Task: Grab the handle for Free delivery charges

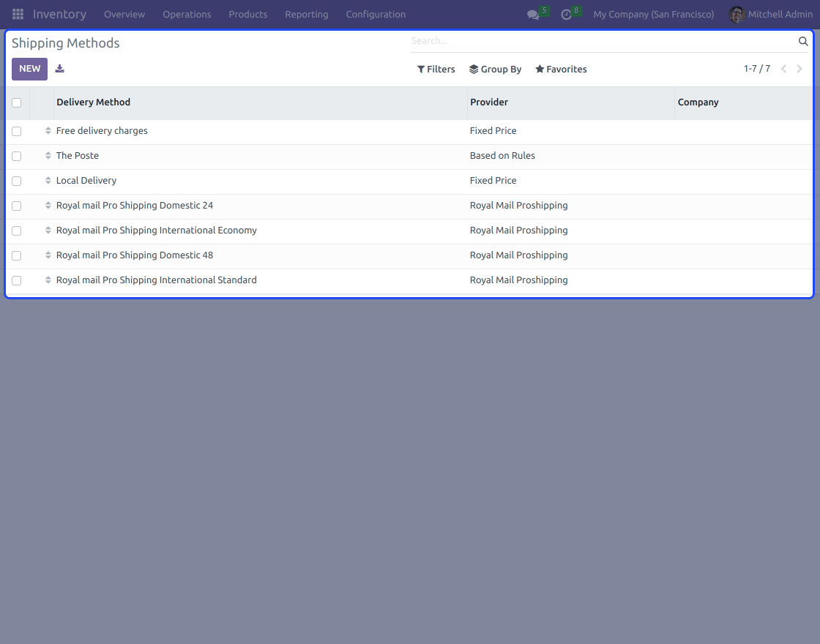Action: [x=48, y=131]
